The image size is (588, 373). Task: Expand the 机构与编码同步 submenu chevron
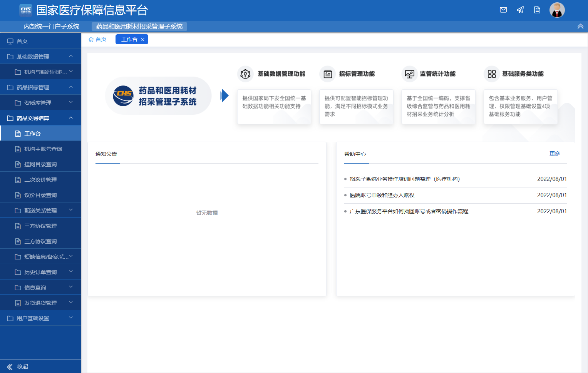click(x=71, y=72)
